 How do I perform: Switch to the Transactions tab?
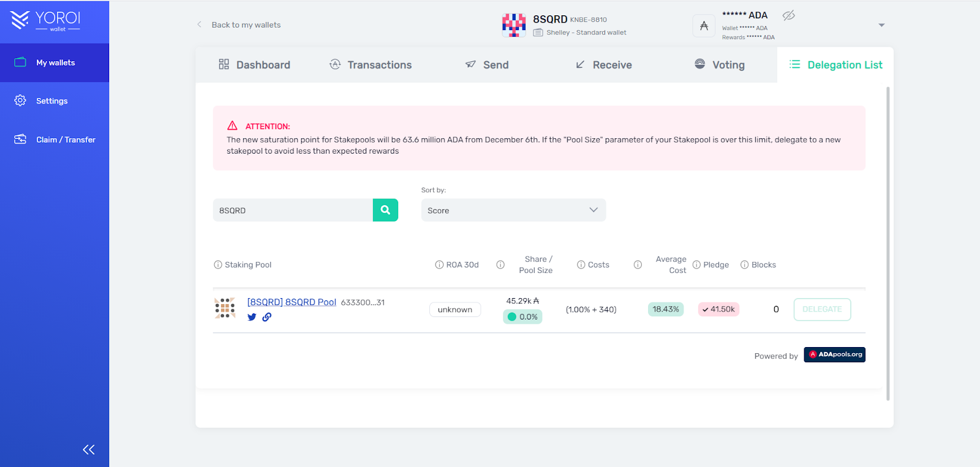click(x=371, y=65)
